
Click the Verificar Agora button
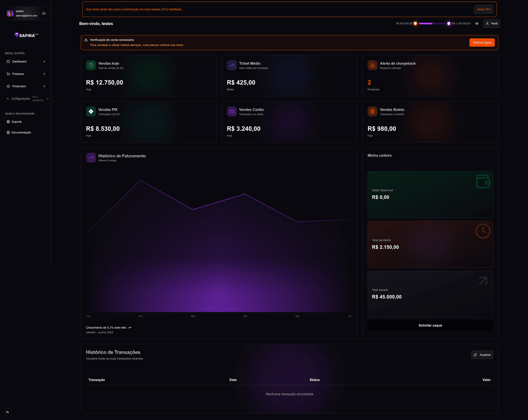point(482,43)
